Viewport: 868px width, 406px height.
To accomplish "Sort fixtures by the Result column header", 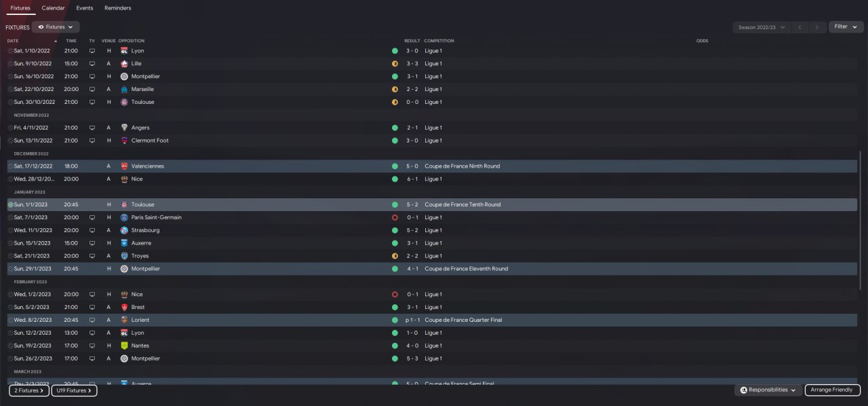I will [x=412, y=41].
